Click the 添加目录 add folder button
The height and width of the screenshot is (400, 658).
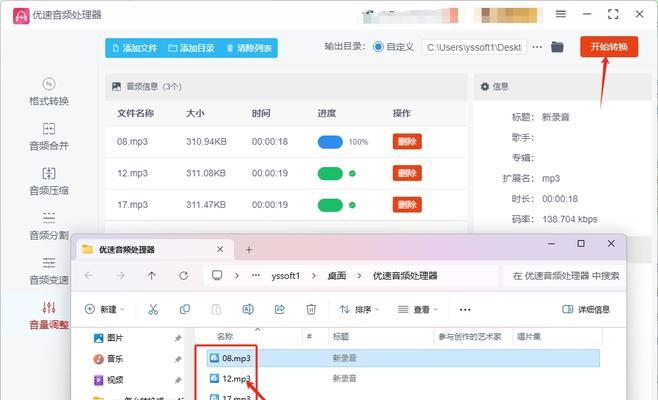coord(192,48)
